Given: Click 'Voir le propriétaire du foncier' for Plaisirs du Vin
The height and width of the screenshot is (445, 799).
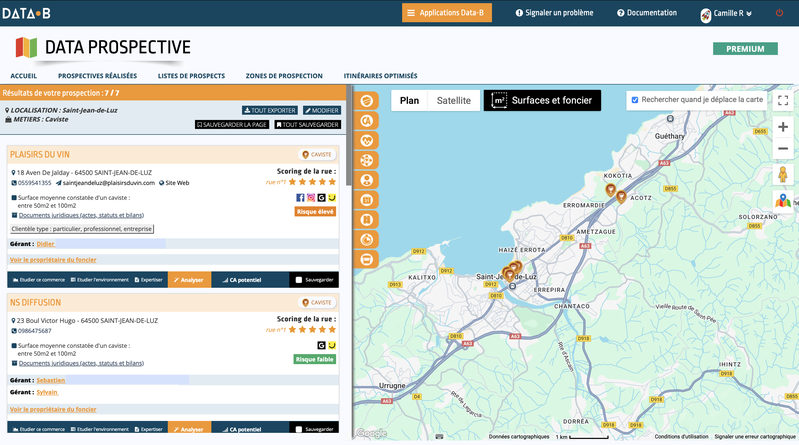Looking at the screenshot, I should tap(53, 260).
